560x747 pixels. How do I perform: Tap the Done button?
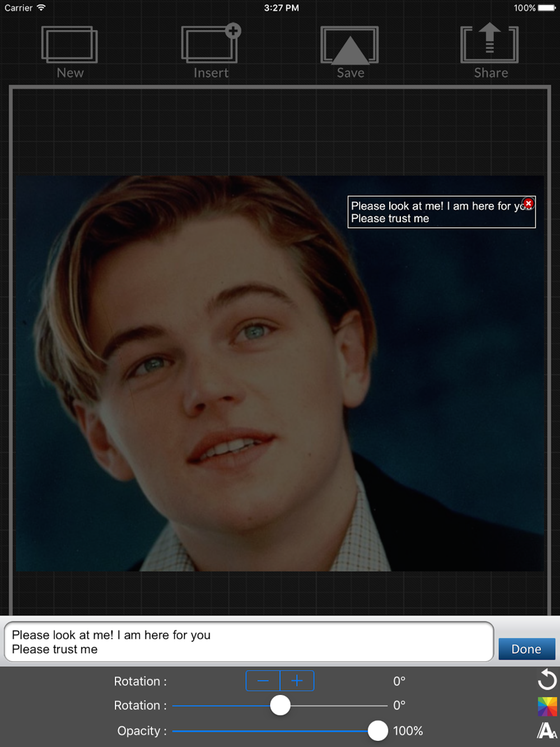(x=526, y=649)
